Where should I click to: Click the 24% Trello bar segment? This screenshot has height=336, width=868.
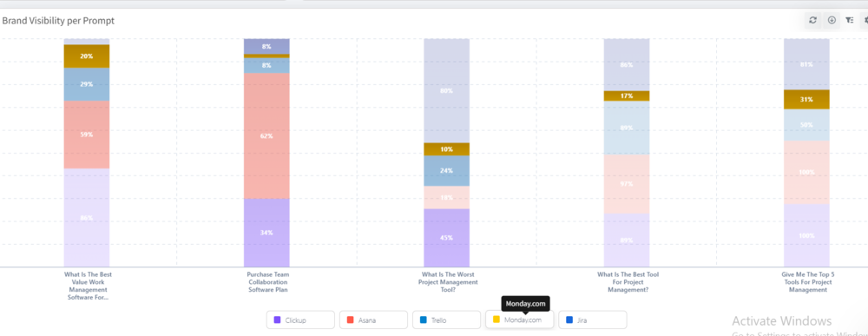447,170
